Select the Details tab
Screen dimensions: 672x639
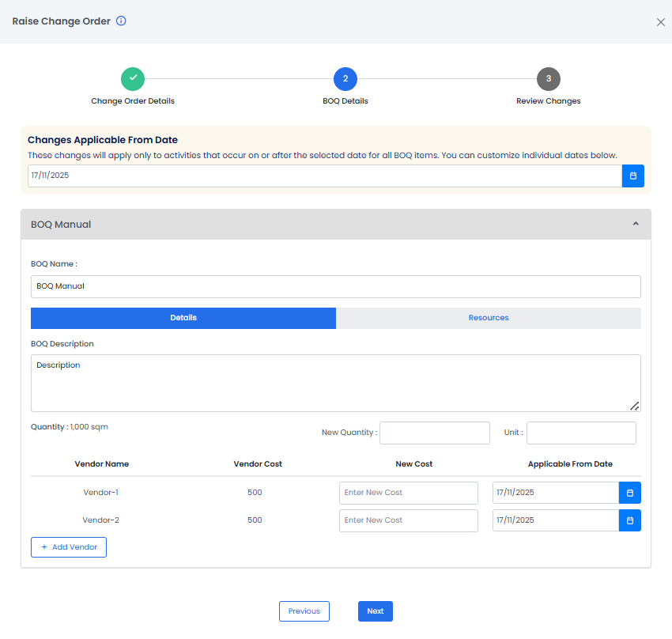[183, 318]
